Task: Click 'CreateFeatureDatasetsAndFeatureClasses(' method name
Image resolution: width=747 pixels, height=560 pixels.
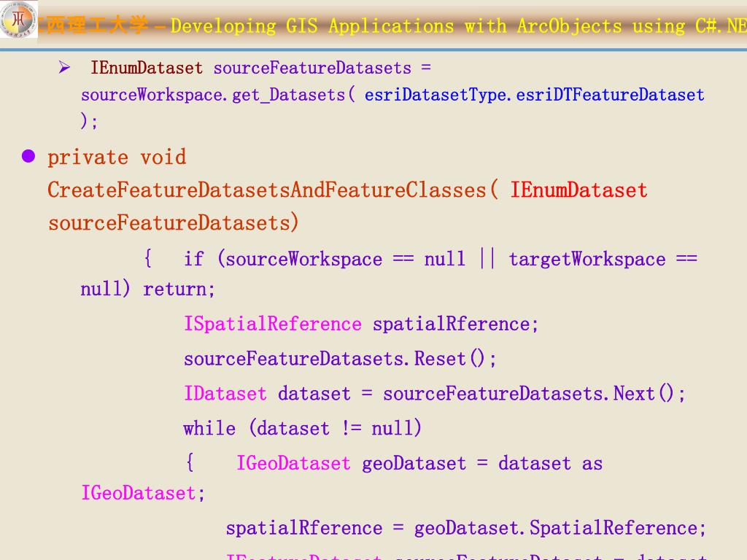Action: 273,190
